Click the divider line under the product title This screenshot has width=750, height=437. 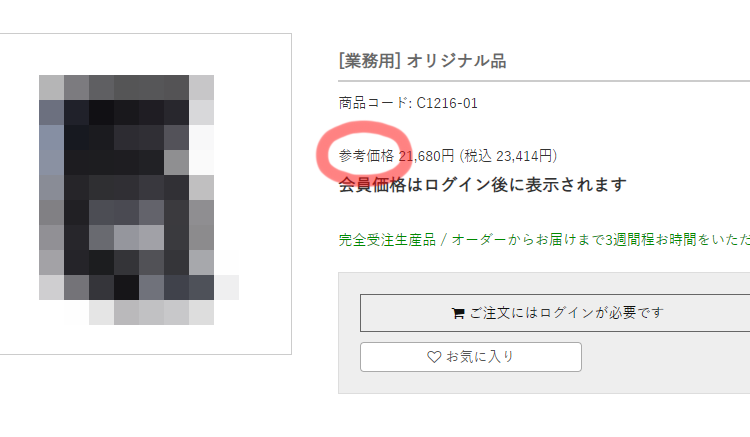544,81
